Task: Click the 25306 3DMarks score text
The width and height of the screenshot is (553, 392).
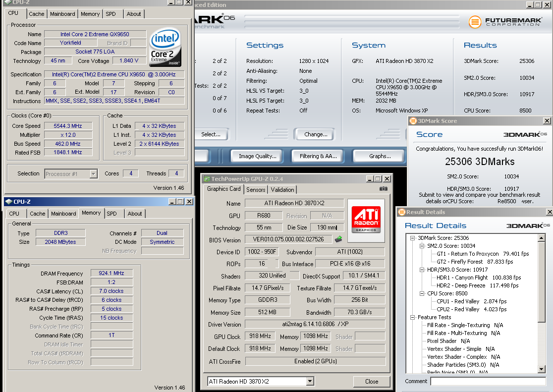Action: tap(480, 162)
